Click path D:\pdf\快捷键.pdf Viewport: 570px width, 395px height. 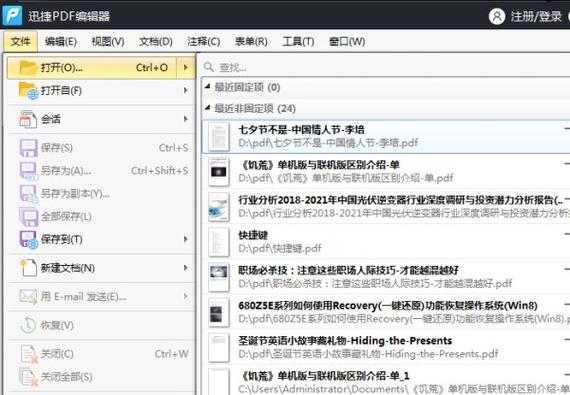tap(280, 249)
